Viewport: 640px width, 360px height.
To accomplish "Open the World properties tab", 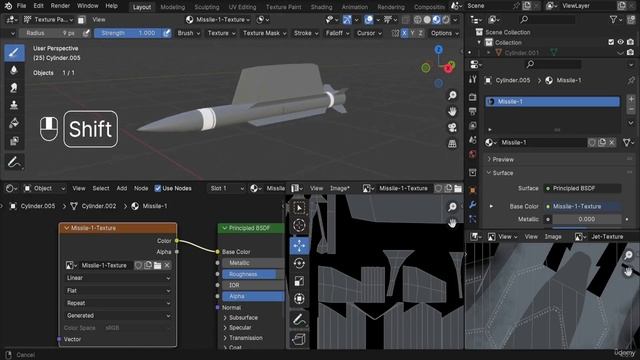I will point(473,154).
